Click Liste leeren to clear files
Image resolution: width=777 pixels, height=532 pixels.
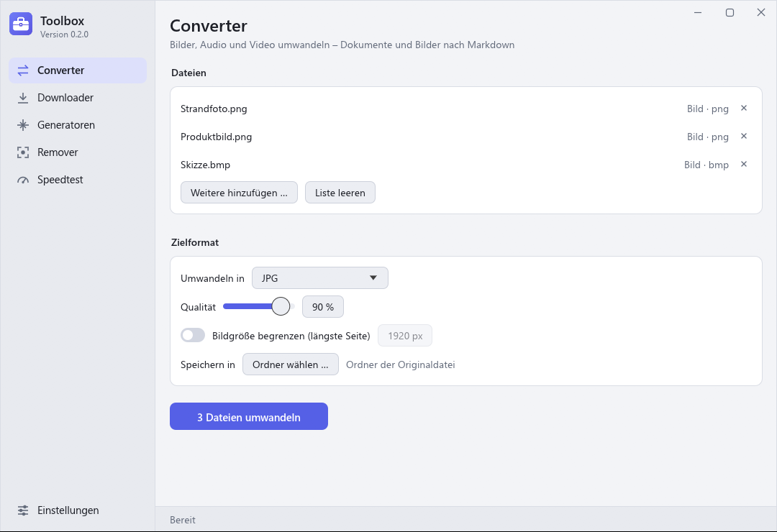[x=340, y=193]
